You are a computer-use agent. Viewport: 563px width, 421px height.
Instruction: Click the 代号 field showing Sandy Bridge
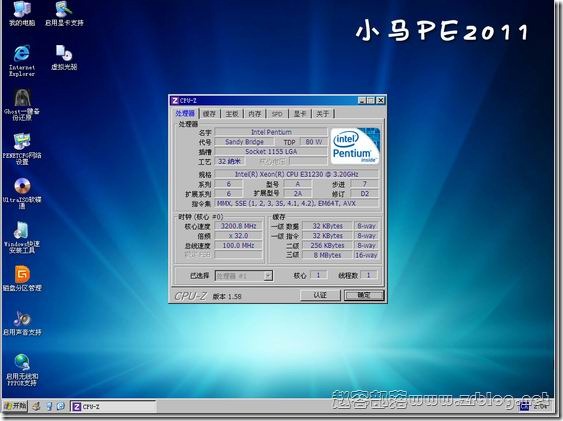244,142
